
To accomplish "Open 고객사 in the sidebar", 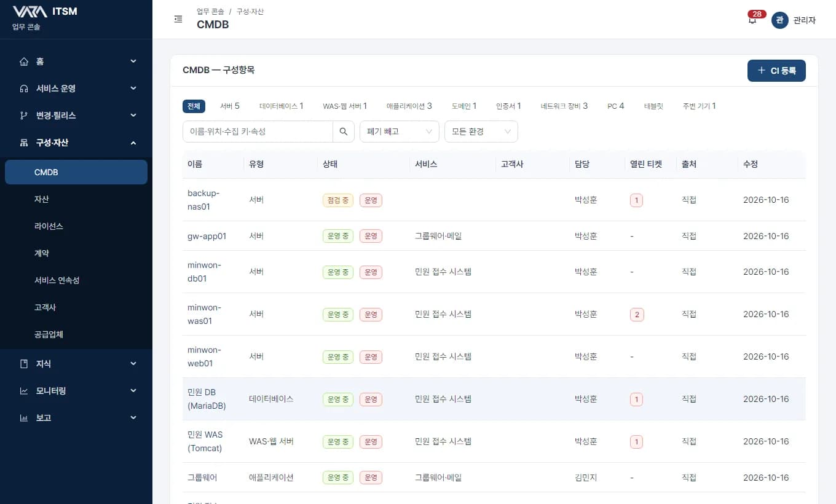I will click(76, 307).
